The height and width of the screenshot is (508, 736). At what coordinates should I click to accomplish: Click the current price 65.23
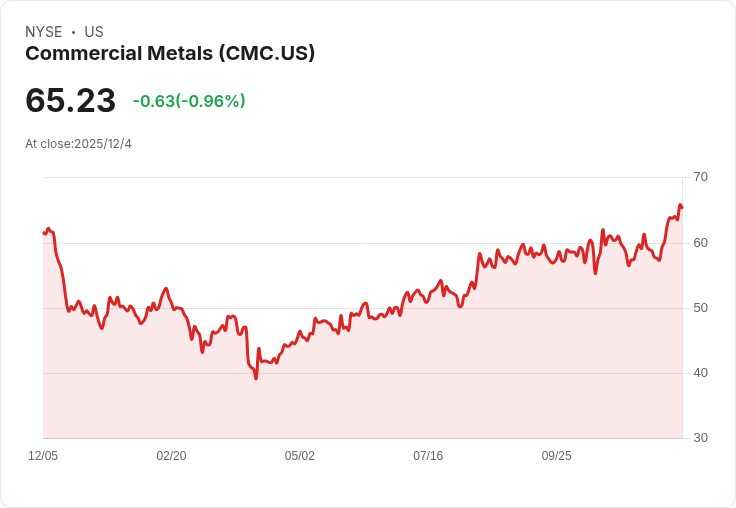pyautogui.click(x=70, y=101)
